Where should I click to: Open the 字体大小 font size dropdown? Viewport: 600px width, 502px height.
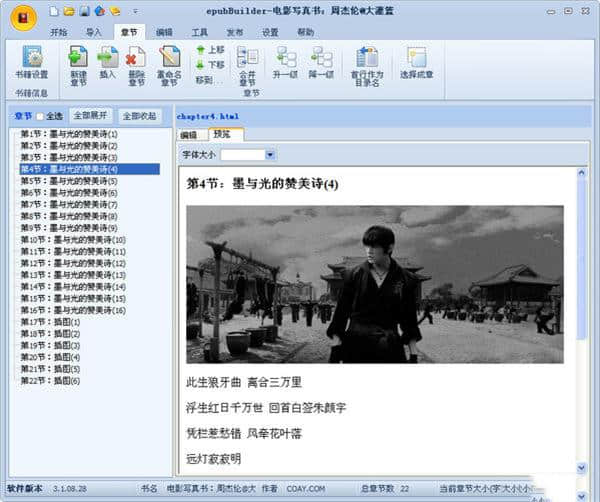pos(267,155)
